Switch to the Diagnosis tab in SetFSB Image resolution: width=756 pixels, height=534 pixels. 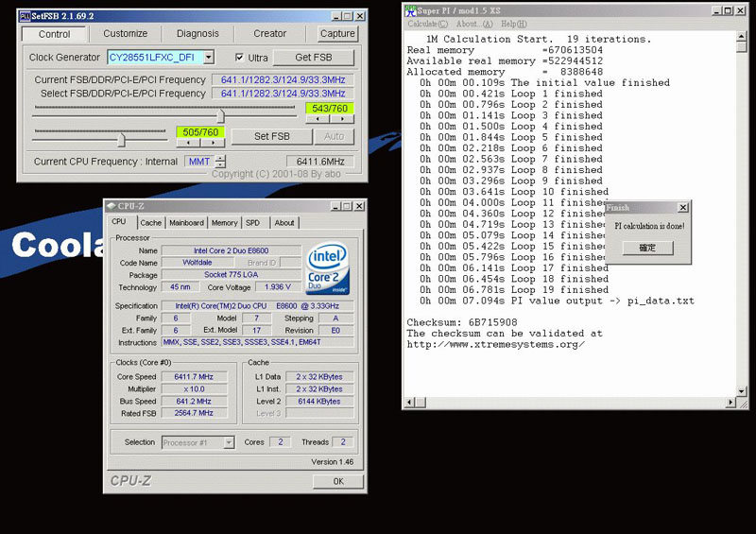point(198,34)
